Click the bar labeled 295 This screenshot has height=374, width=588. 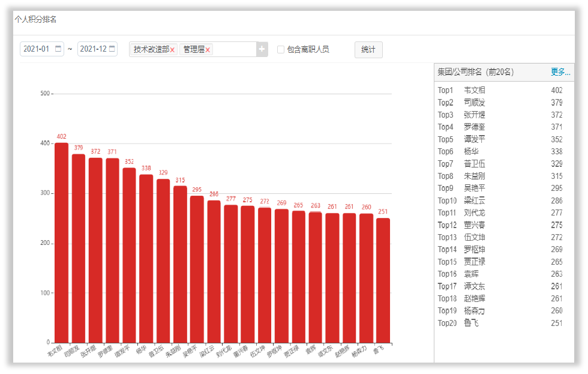tap(197, 270)
